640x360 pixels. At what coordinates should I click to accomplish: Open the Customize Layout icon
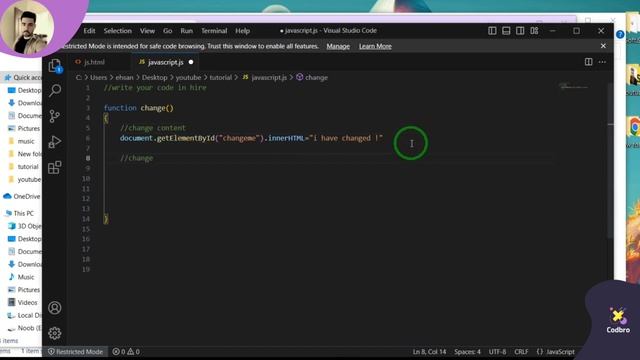point(534,31)
